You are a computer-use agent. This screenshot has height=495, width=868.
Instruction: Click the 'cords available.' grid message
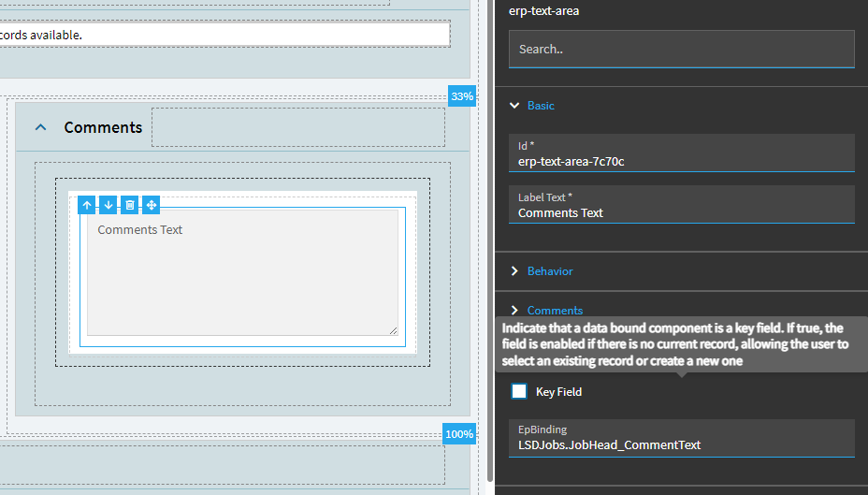[41, 35]
